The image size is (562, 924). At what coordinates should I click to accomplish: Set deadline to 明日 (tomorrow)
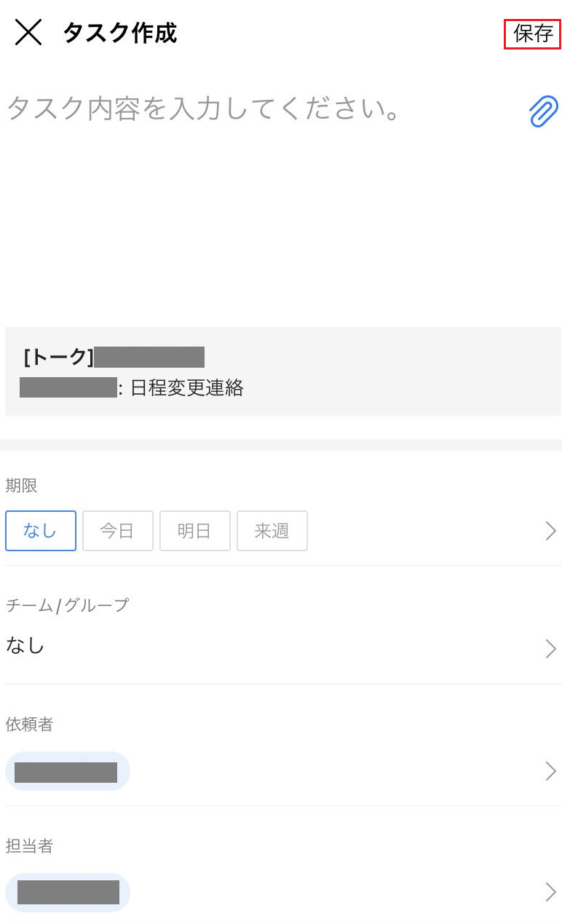click(x=194, y=531)
